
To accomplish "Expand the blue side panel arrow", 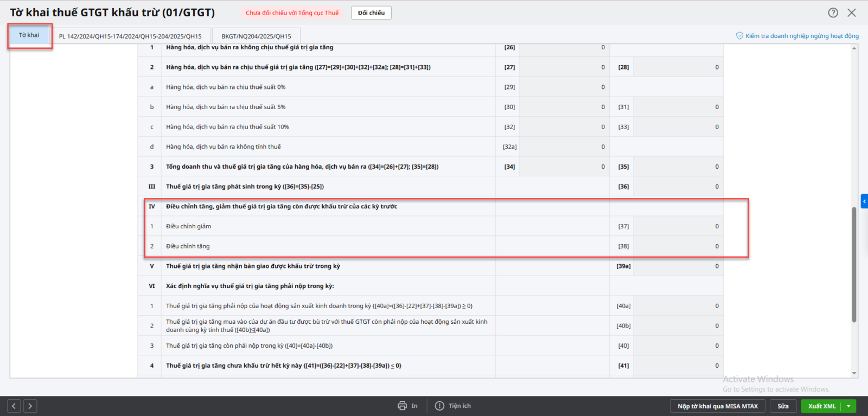I will coord(864,201).
